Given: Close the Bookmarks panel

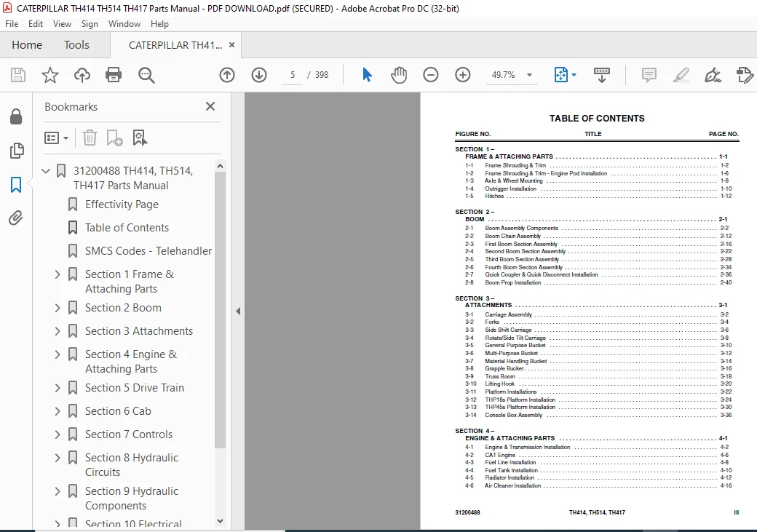Looking at the screenshot, I should 210,106.
